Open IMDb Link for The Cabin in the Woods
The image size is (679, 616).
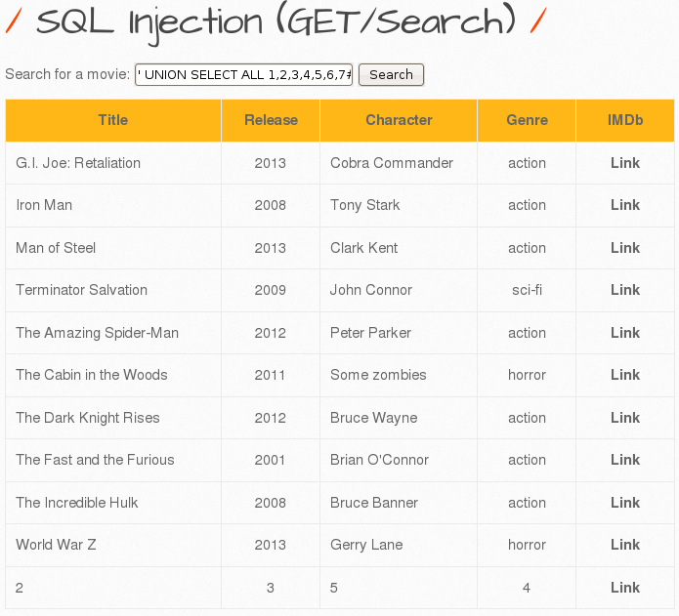click(x=625, y=375)
